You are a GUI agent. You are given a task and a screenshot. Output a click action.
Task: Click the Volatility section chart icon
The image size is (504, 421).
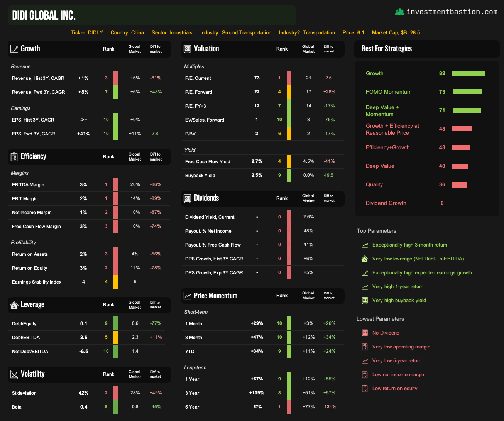[14, 374]
